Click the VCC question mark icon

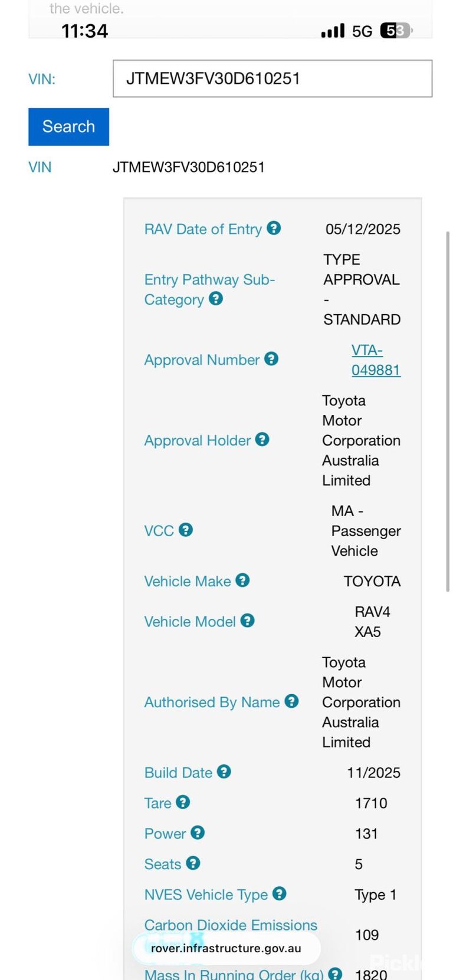point(186,530)
